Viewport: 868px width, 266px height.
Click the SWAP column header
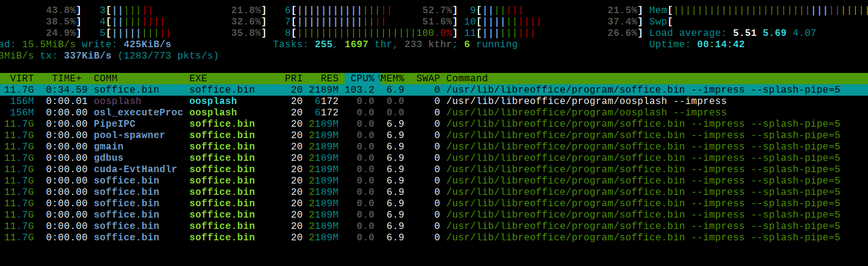coord(428,78)
